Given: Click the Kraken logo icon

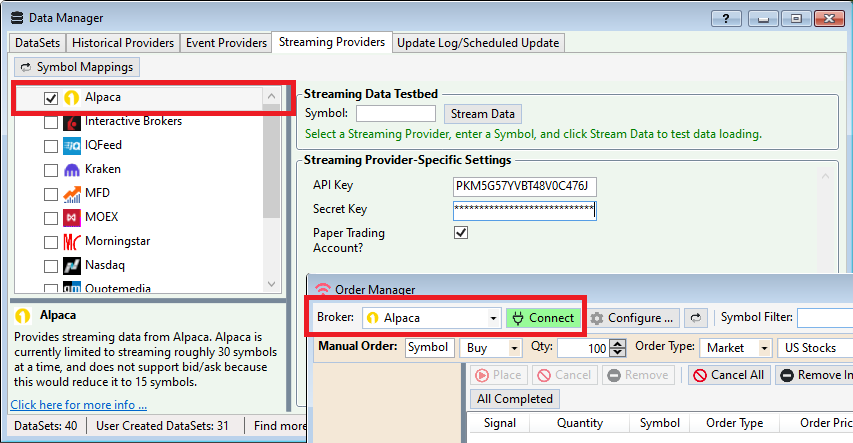Looking at the screenshot, I should (x=72, y=170).
